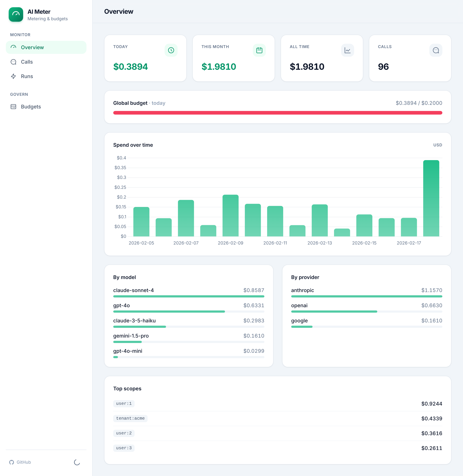Click the Today amount $0.3894 on card

coord(131,67)
